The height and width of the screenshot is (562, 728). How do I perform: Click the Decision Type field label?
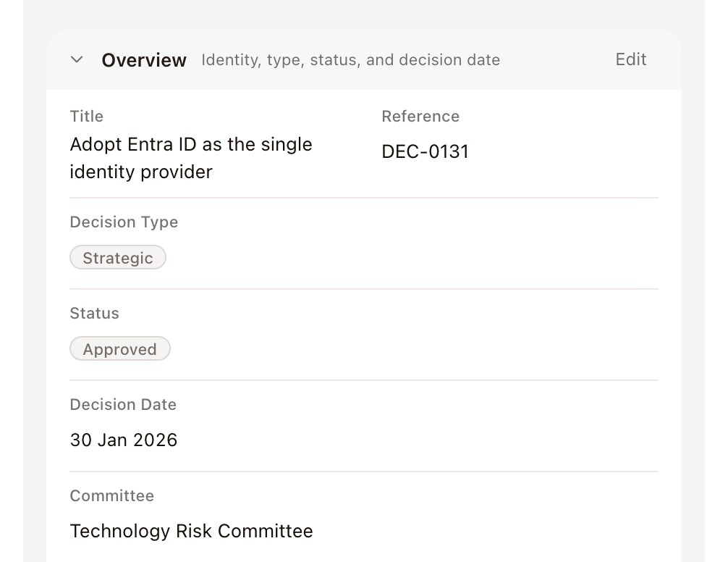[124, 222]
